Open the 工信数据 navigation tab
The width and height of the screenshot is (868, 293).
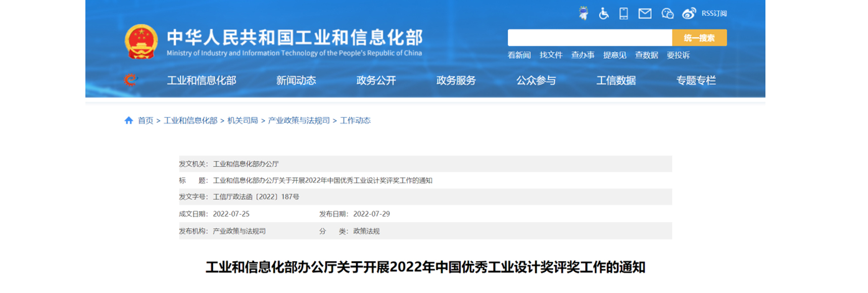point(616,80)
